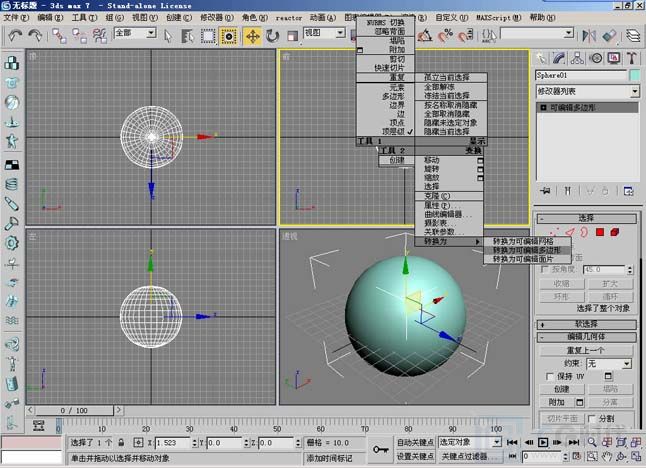Open the 编辑(E) menu
Screen dimensions: 646x468
click(50, 18)
